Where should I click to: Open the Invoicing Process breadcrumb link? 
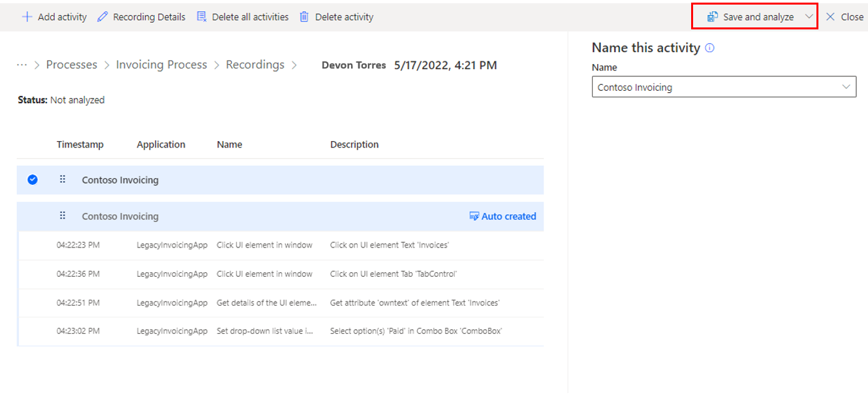[161, 64]
